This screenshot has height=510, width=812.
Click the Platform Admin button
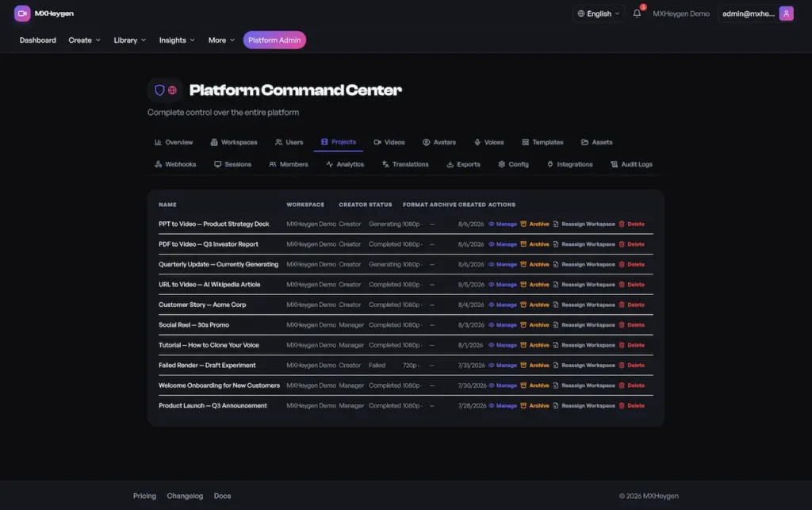[x=274, y=40]
